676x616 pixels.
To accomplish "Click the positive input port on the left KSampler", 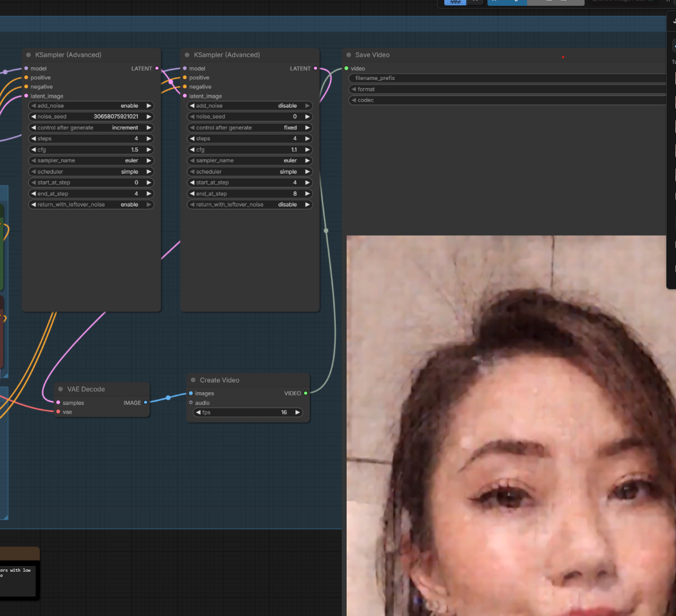I will [26, 78].
